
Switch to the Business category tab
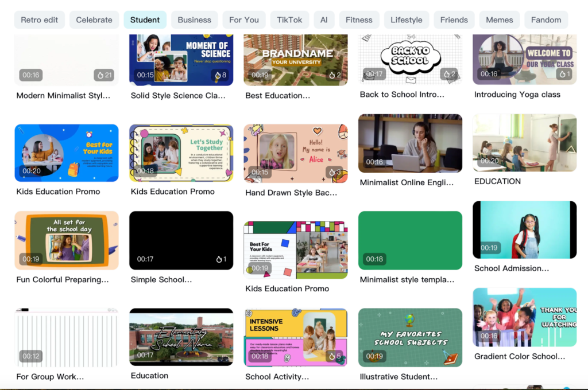point(194,20)
